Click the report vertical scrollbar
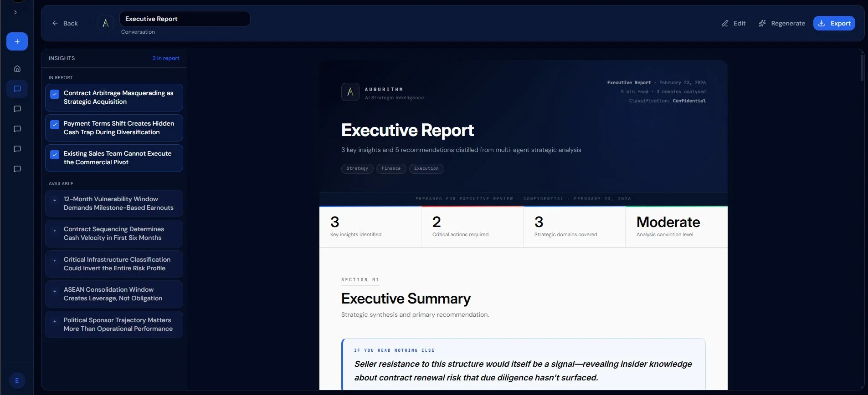Screen dimensions: 868x395 (862, 68)
